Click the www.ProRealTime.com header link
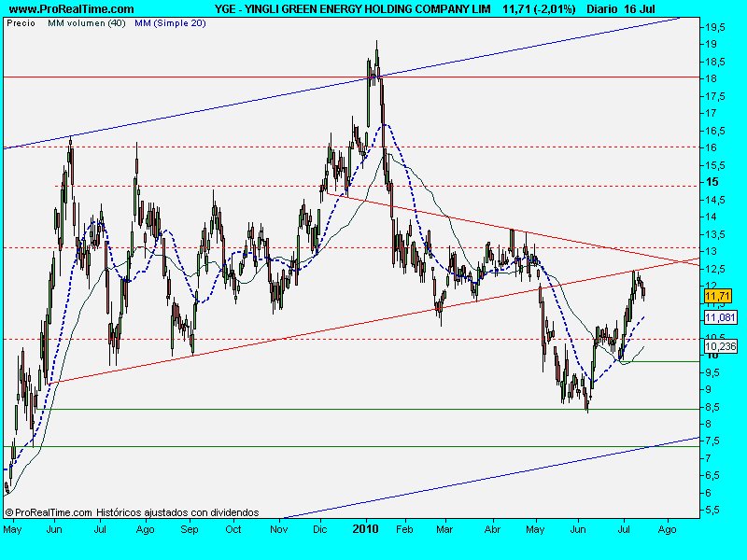 click(x=72, y=9)
